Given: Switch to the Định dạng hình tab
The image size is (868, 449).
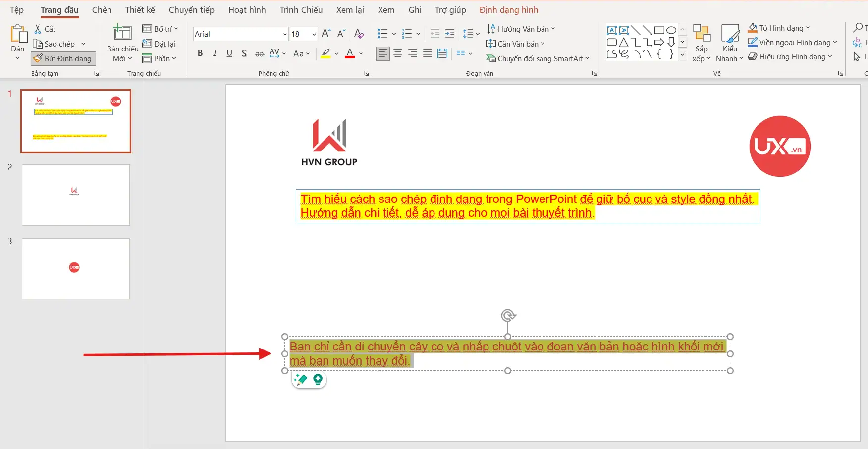Looking at the screenshot, I should point(508,10).
